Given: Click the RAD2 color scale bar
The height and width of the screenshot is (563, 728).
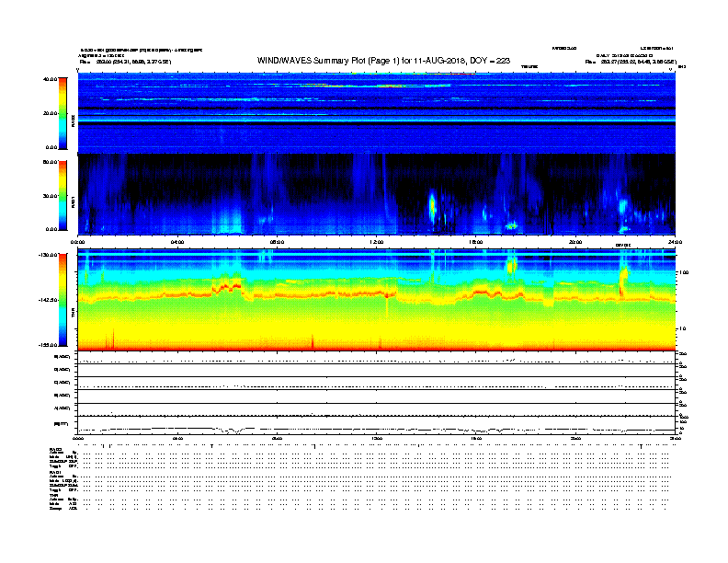Looking at the screenshot, I should 63,113.
